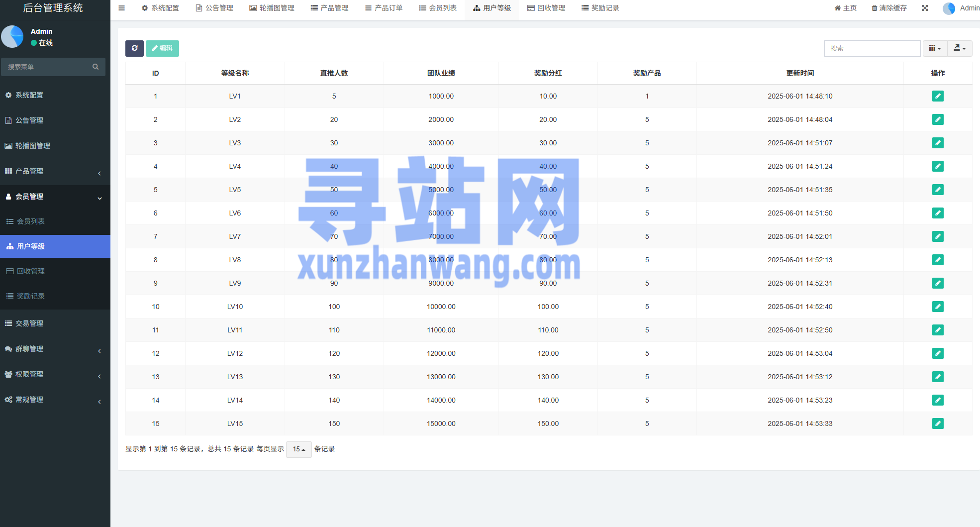Screen dimensions: 980x527
Task: Switch to the 奖励记录 top tab
Action: tap(600, 8)
